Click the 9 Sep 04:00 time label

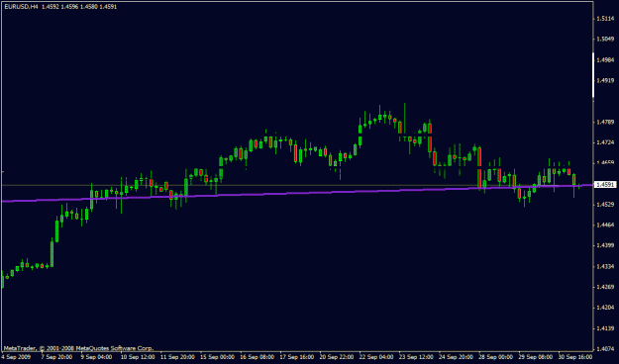point(97,357)
